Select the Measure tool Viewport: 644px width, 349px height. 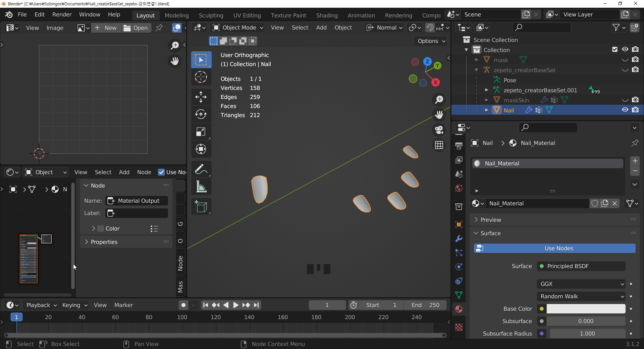[201, 187]
